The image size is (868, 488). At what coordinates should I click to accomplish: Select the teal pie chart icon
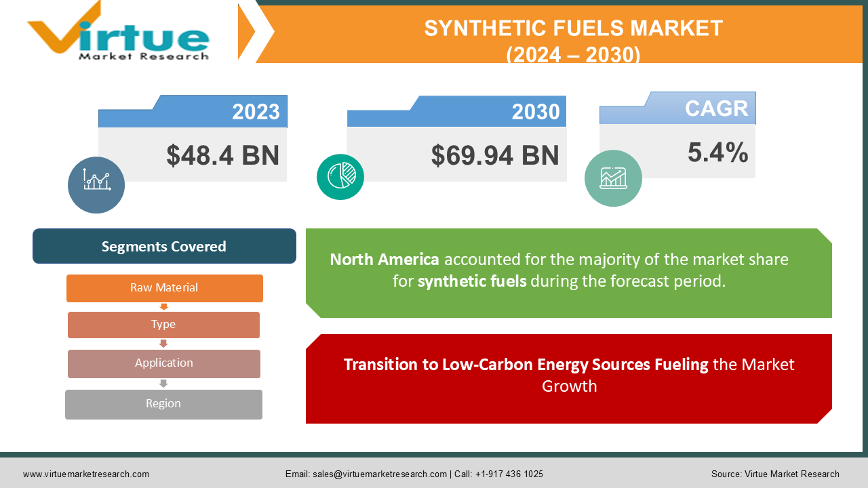(x=340, y=176)
